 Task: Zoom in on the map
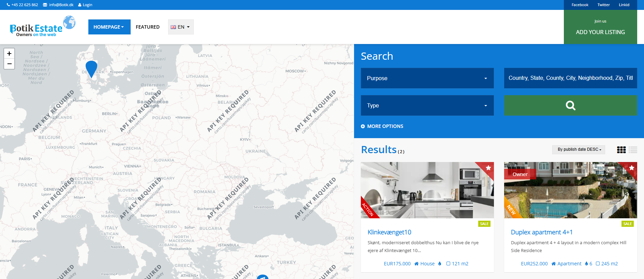(x=9, y=54)
